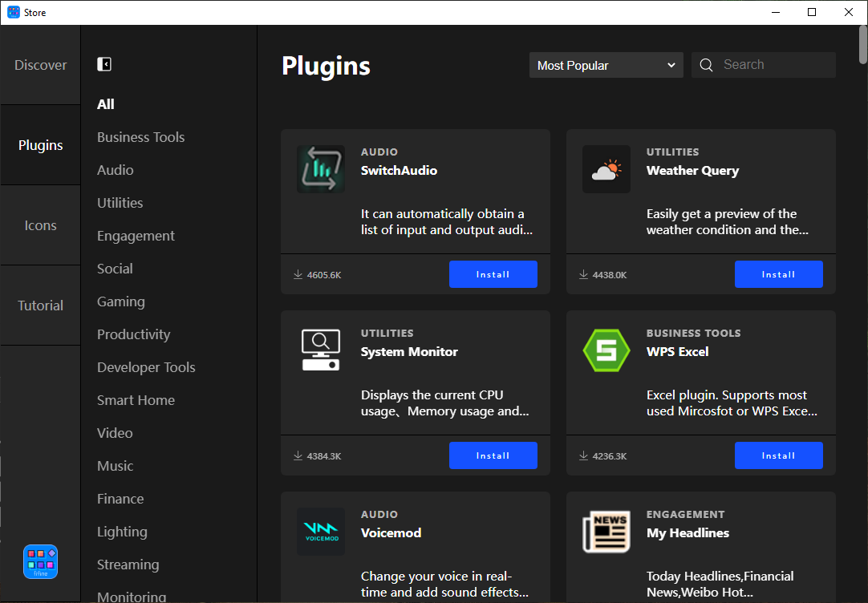
Task: Install the WPS Excel plugin
Action: (778, 455)
